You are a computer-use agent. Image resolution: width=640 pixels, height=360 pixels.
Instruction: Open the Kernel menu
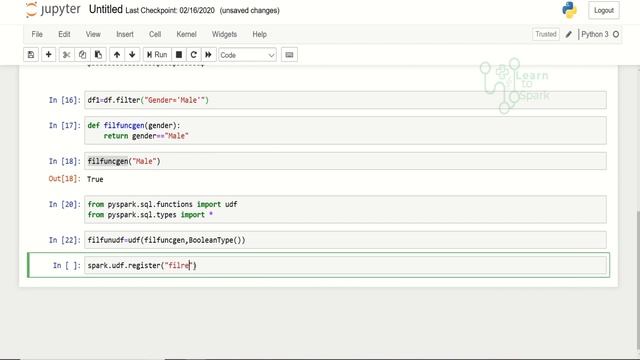click(x=187, y=34)
